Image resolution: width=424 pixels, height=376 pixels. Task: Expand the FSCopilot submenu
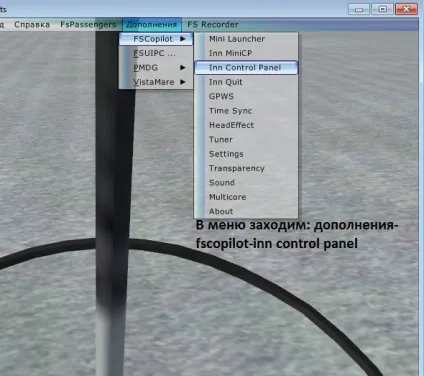(156, 39)
